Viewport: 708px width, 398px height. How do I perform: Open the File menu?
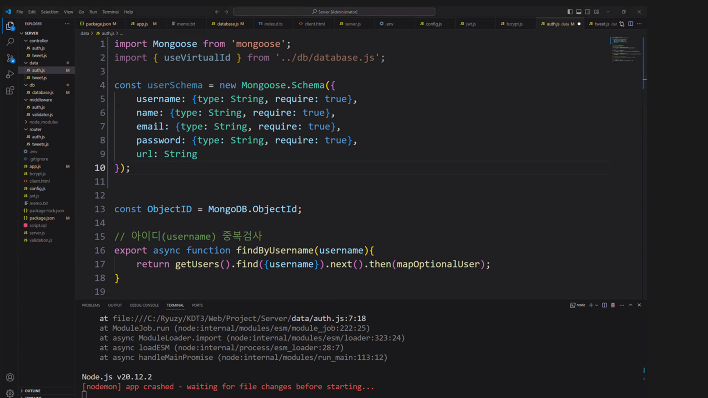point(19,12)
